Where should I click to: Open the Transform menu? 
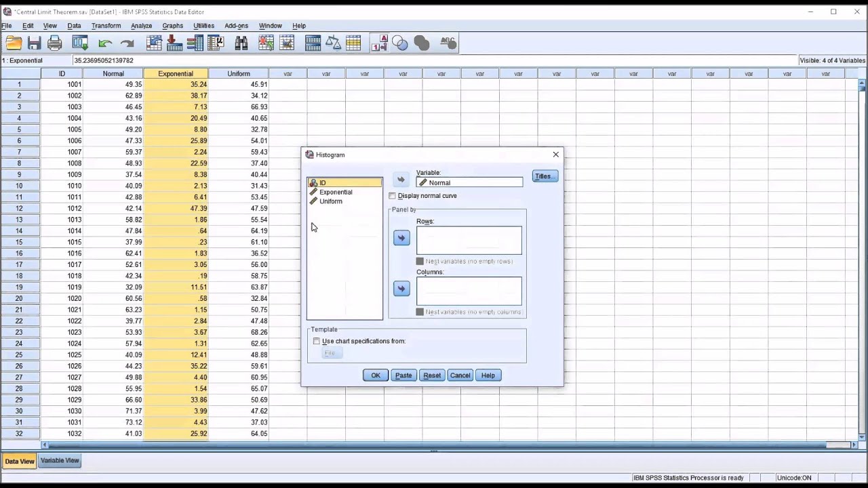[106, 26]
